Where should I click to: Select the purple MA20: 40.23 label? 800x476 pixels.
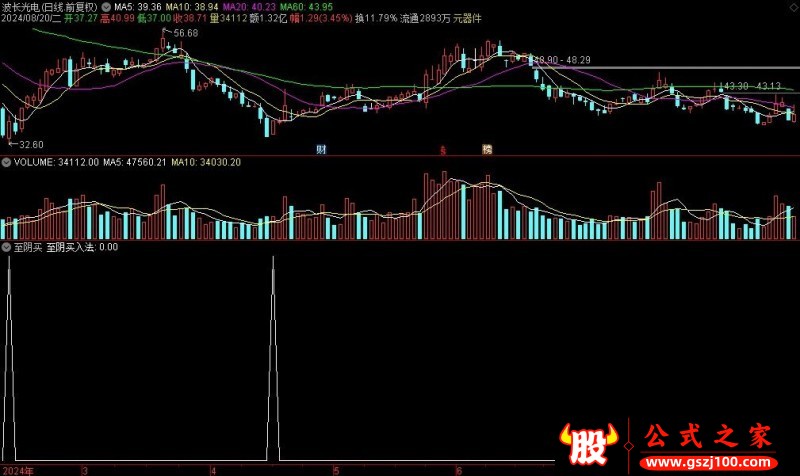[249, 7]
